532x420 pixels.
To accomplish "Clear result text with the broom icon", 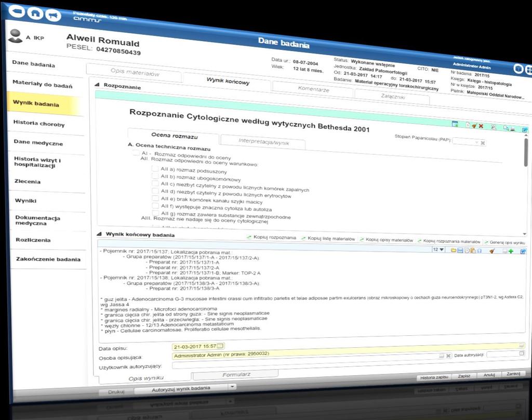I will (x=492, y=251).
